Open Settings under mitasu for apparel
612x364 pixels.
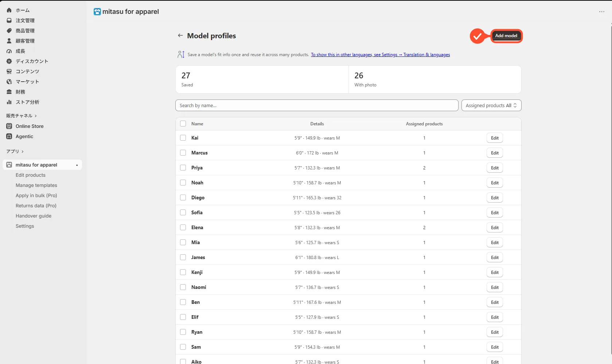point(25,226)
